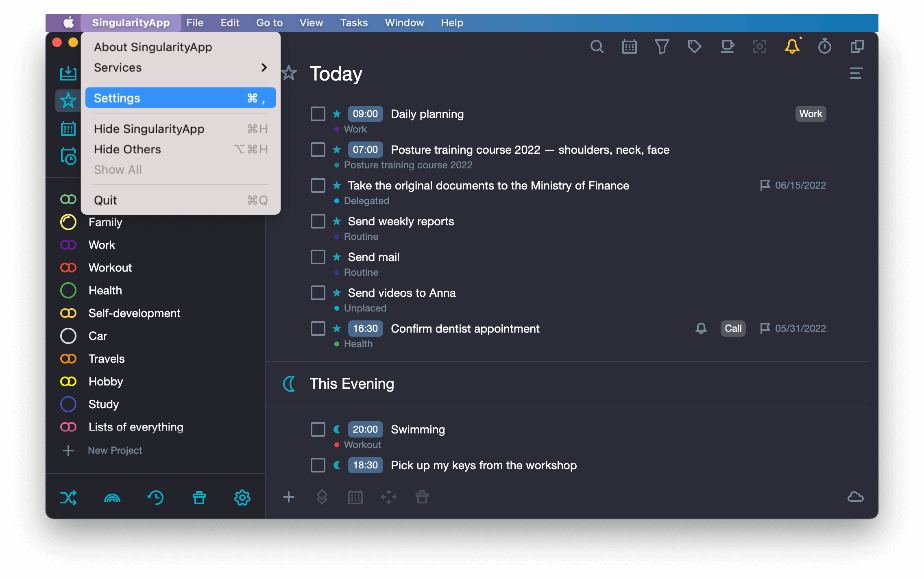Check off Daily planning task
924x579 pixels.
click(318, 114)
